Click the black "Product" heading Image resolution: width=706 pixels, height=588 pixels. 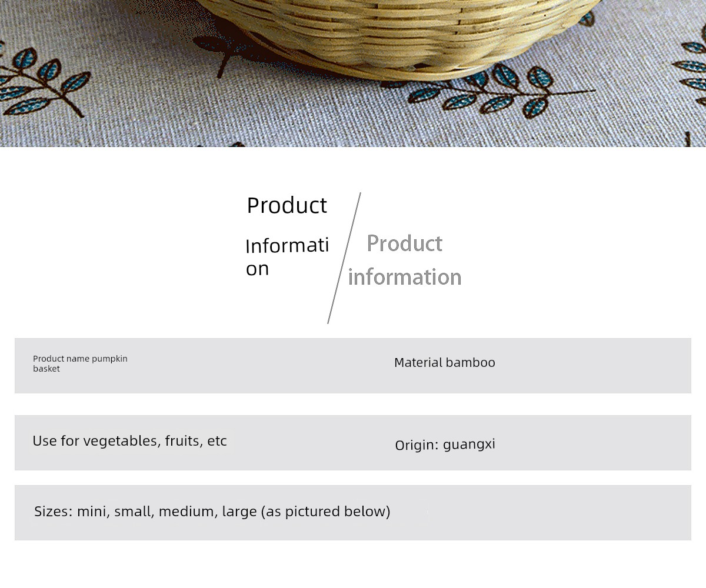coord(287,205)
